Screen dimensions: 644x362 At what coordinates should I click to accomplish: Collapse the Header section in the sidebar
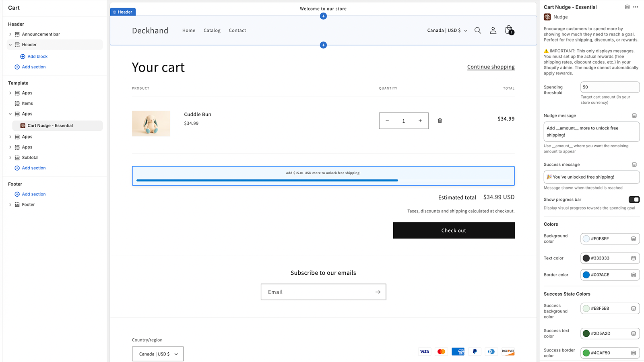click(10, 45)
